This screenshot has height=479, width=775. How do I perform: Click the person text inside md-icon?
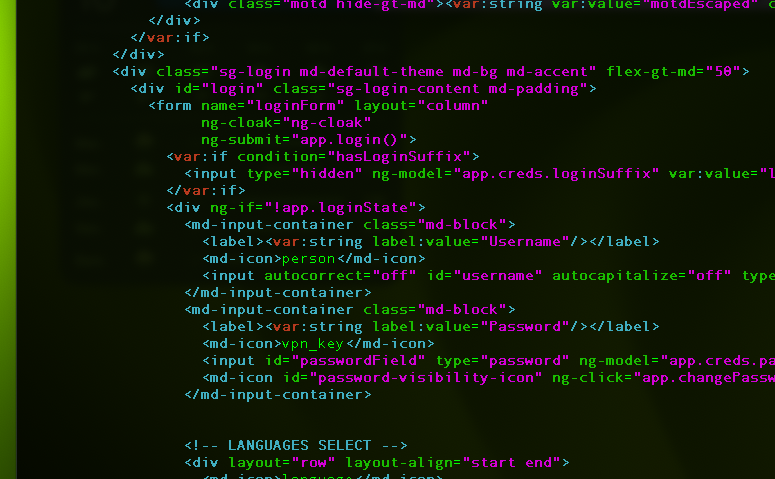pos(310,258)
